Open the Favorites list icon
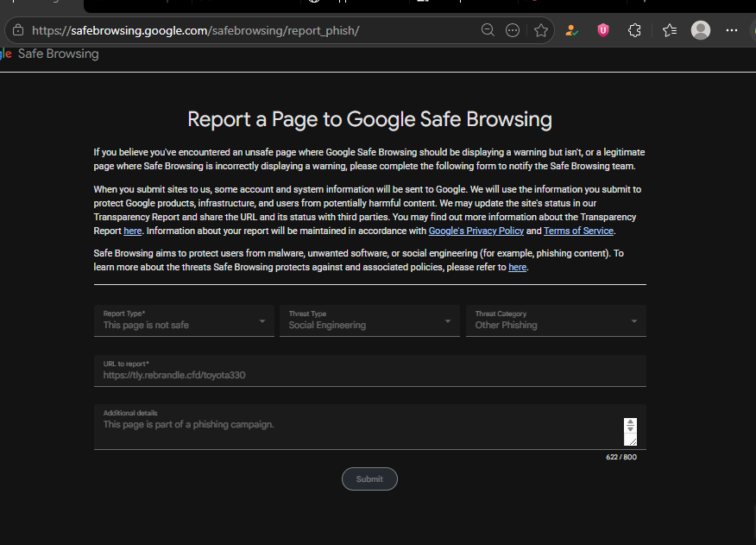Viewport: 756px width, 545px height. tap(669, 30)
